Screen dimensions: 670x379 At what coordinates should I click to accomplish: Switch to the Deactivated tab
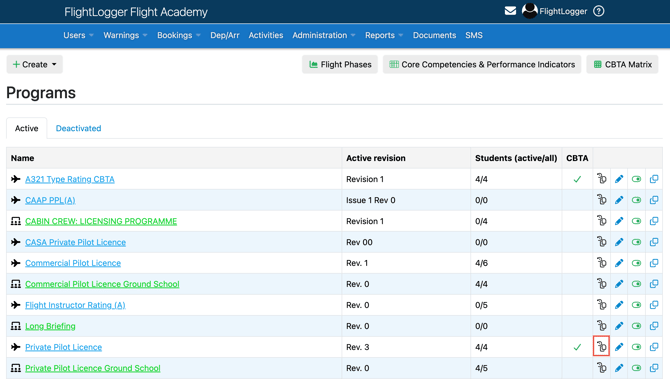[x=79, y=128]
